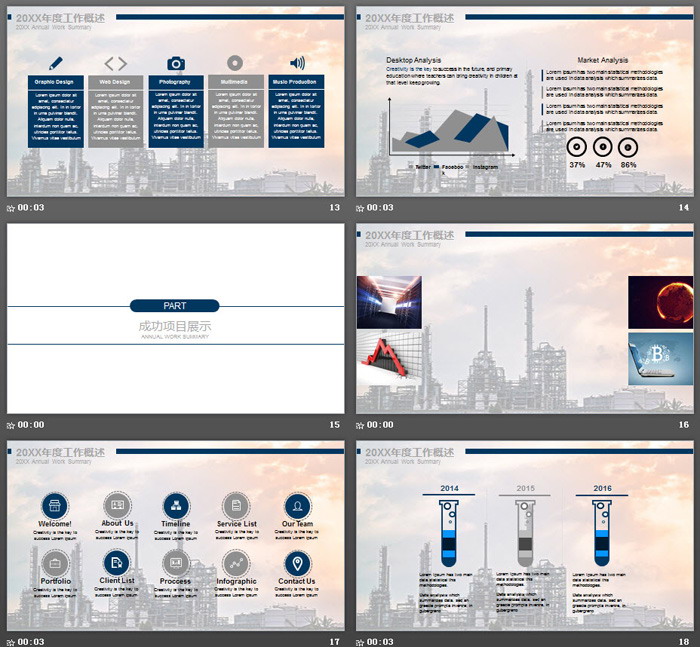The height and width of the screenshot is (647, 700).
Task: Select the Welcome! circular icon
Action: [55, 505]
